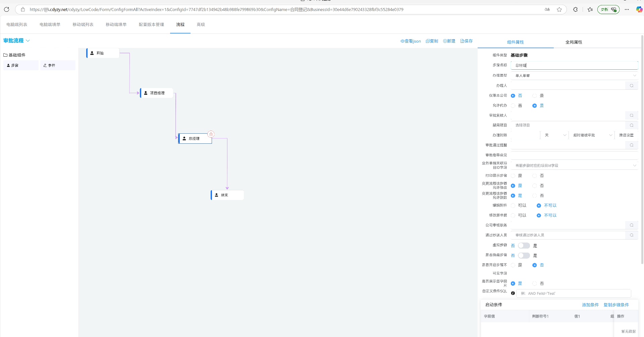Open the 天 time unit dropdown

[554, 135]
